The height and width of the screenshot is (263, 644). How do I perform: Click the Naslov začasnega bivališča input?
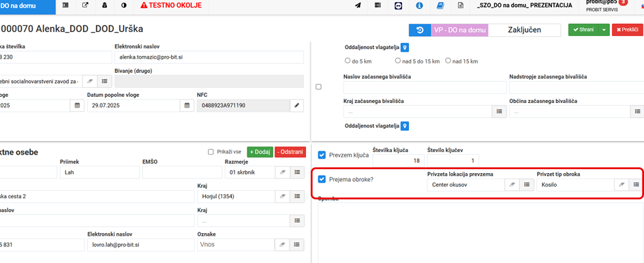click(425, 87)
